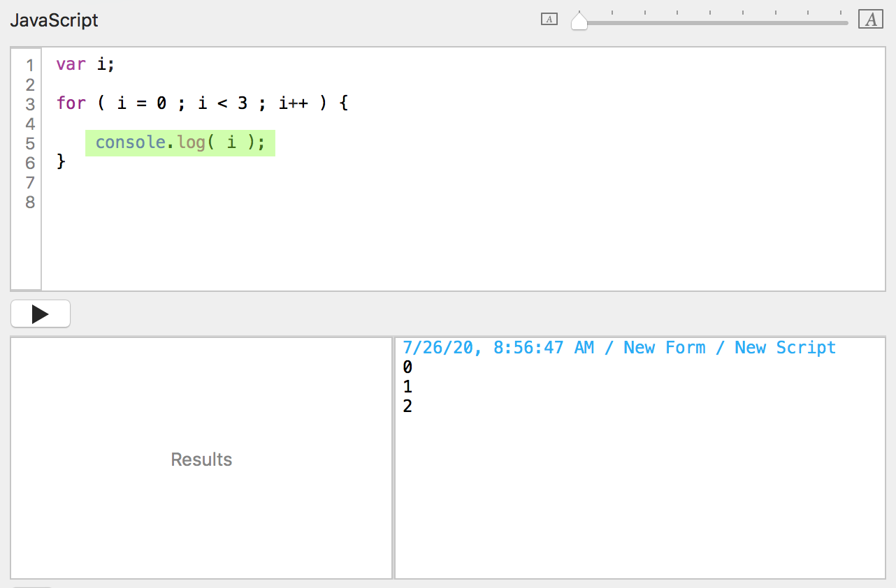Click the word 'console' in the code
This screenshot has width=896, height=588.
pyautogui.click(x=130, y=143)
